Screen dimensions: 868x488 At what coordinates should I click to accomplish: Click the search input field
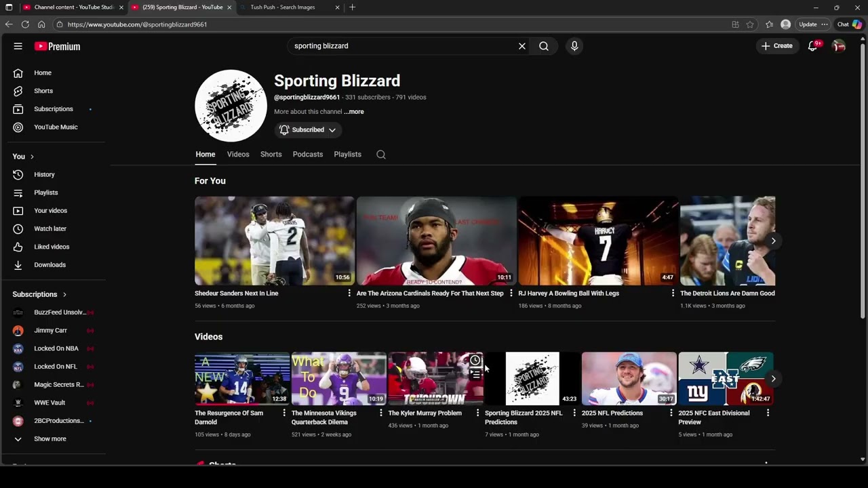point(403,46)
